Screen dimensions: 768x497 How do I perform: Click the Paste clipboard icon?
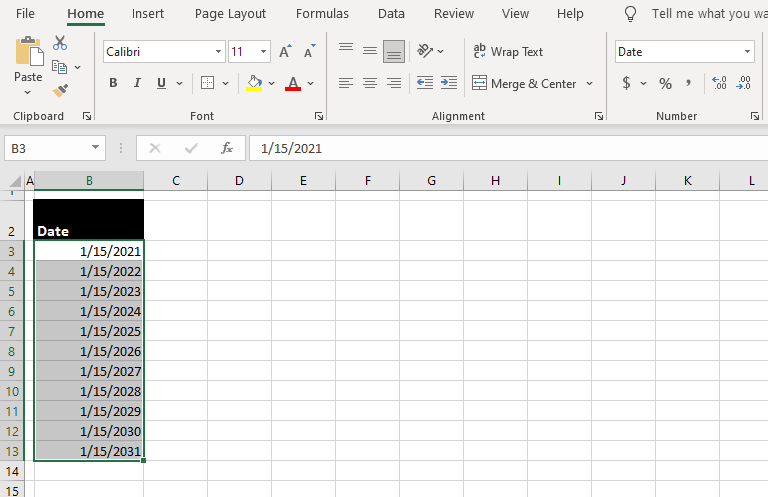[x=28, y=51]
